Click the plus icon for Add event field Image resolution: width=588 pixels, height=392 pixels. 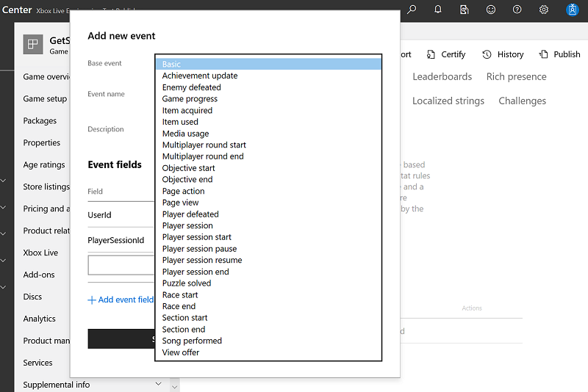(91, 300)
